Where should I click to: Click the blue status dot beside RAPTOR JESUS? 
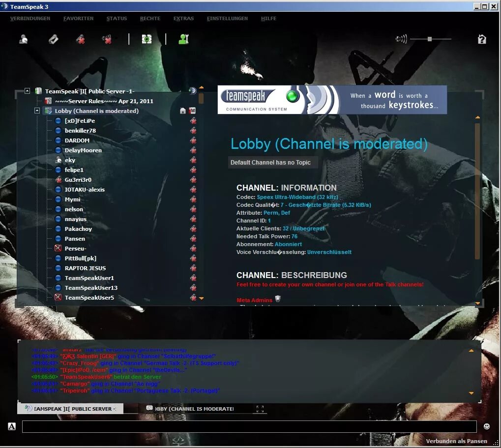tap(58, 268)
